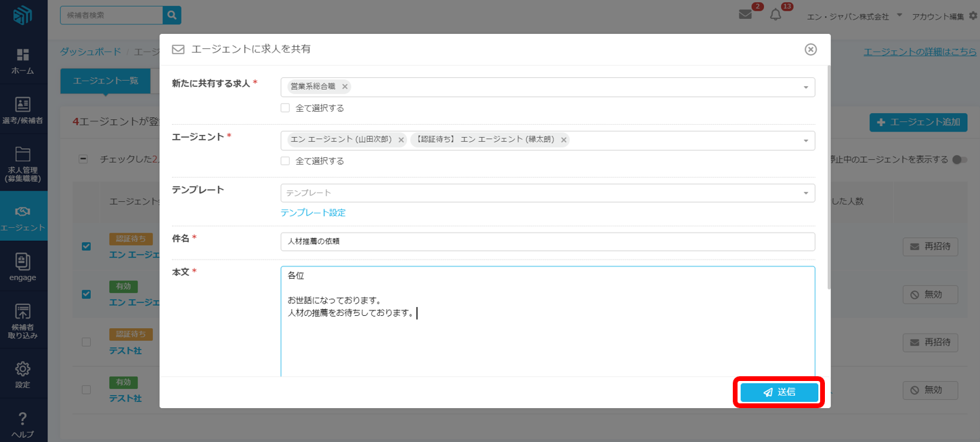Switch to エージェント一覧 tab
The height and width of the screenshot is (442, 980).
click(105, 81)
